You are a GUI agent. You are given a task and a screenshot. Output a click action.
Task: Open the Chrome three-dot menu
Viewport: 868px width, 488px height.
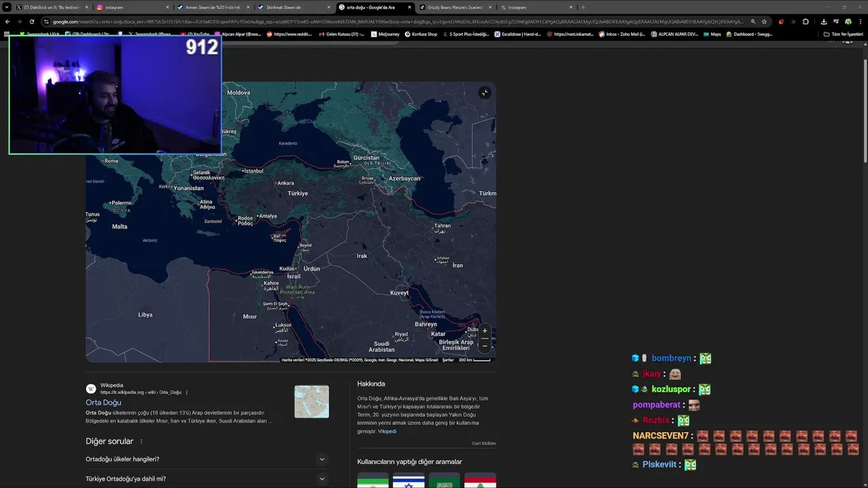tap(860, 22)
